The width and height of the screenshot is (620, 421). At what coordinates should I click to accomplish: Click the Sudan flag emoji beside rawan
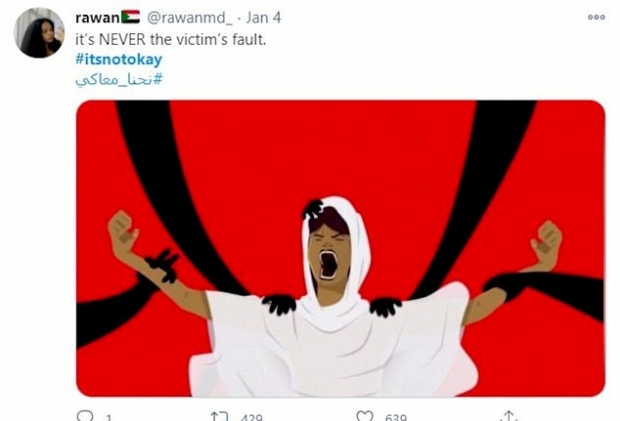tap(130, 17)
